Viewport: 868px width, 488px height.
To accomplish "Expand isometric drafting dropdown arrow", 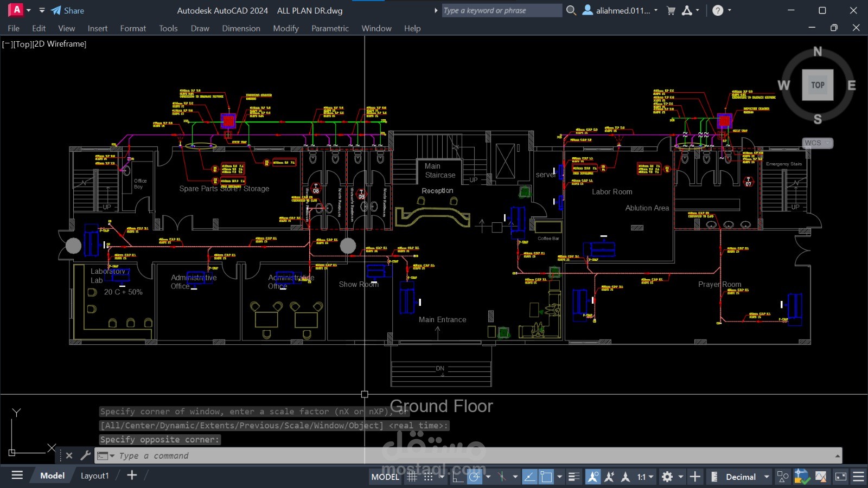I will point(515,477).
